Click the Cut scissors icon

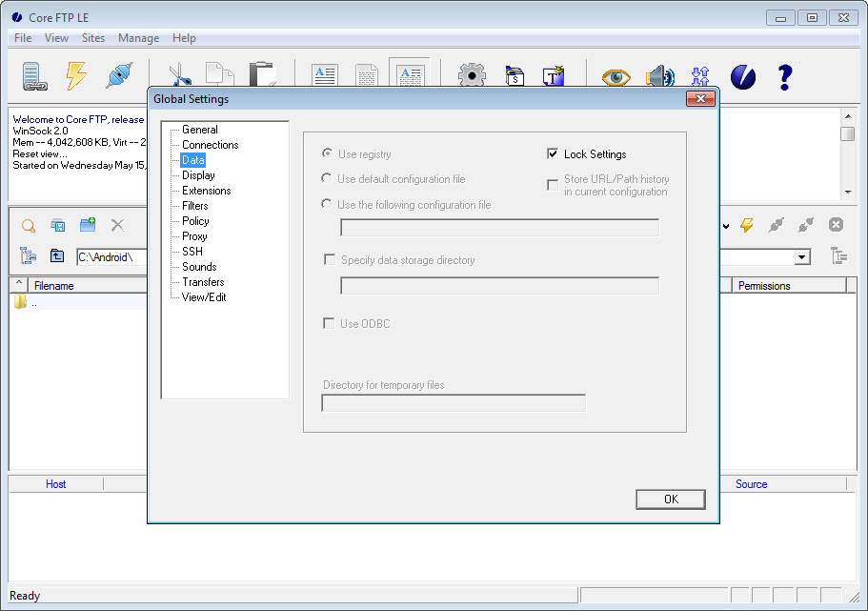[180, 74]
